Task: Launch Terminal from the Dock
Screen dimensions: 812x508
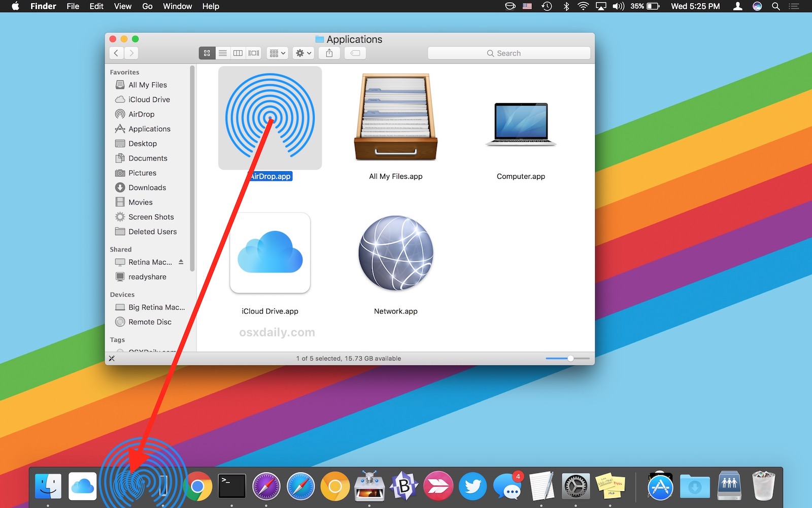Action: 232,486
